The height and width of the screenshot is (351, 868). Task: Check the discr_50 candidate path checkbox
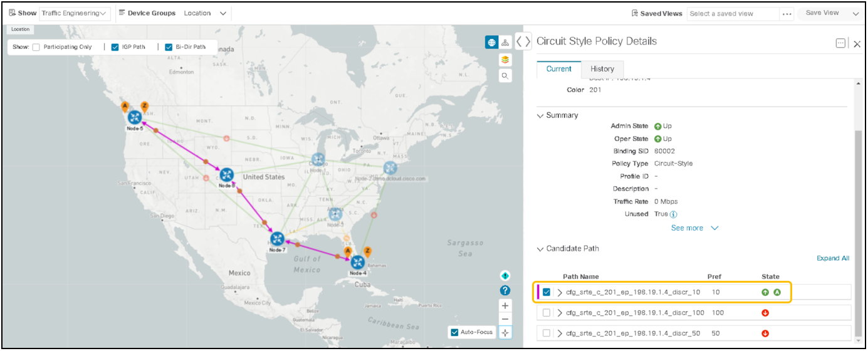[x=547, y=333]
